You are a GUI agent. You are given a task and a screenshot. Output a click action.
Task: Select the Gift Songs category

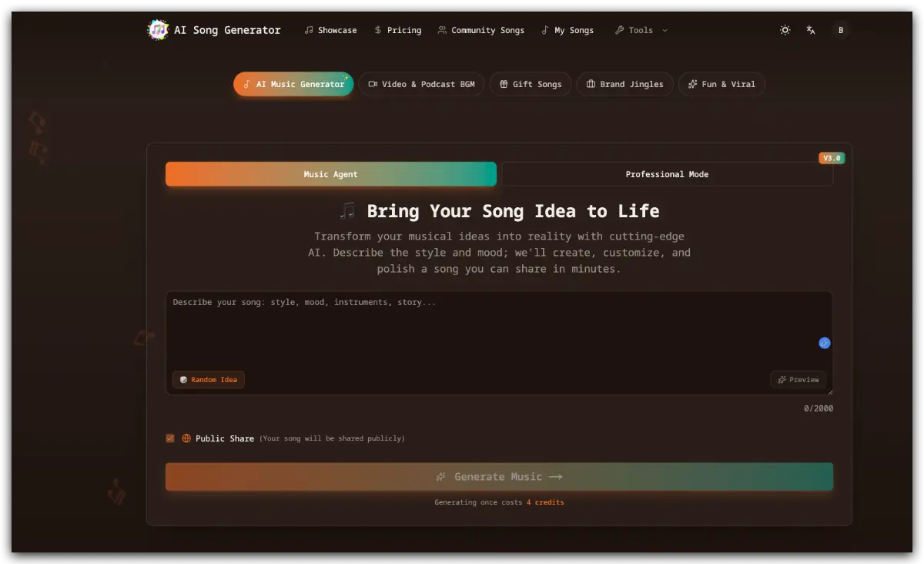pos(530,84)
